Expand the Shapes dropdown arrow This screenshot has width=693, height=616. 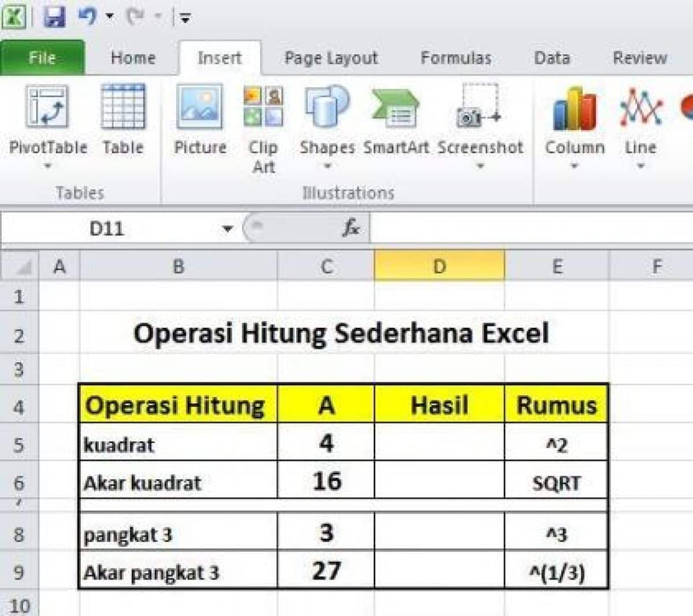click(x=327, y=166)
